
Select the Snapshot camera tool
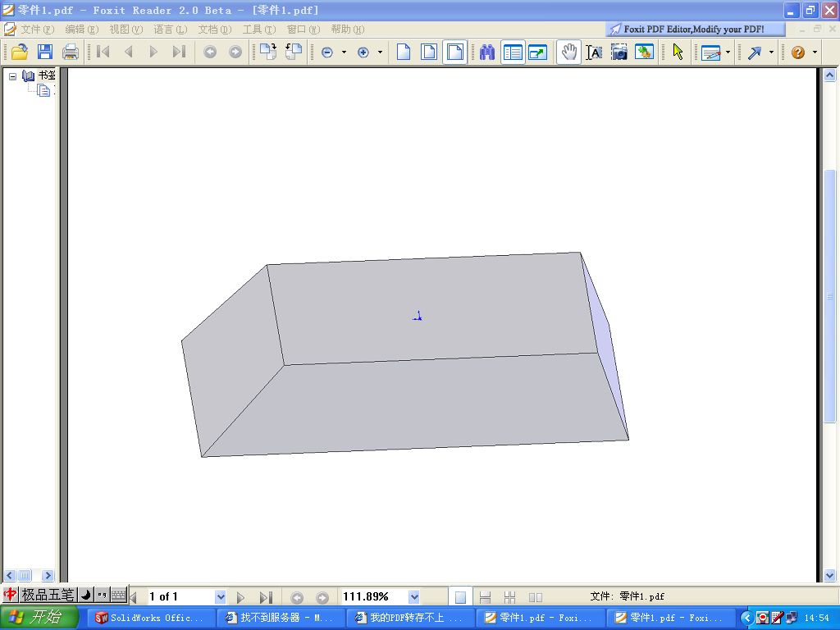point(619,52)
